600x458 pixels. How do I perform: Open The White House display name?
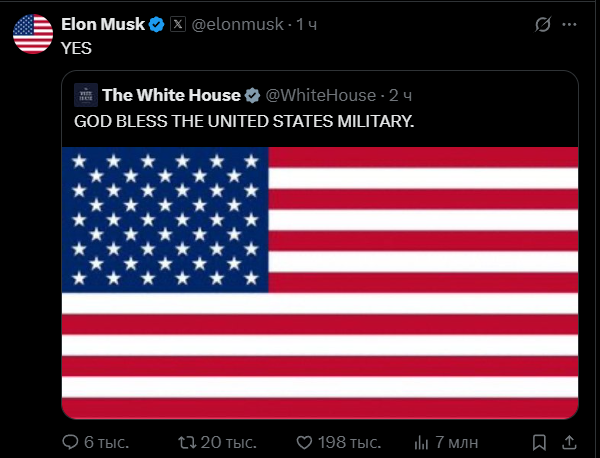(x=171, y=95)
